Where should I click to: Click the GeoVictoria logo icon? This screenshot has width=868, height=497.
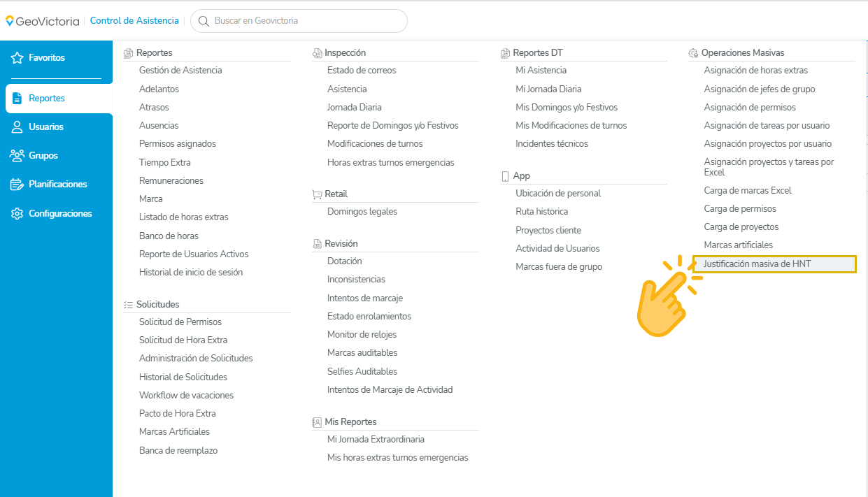(10, 21)
